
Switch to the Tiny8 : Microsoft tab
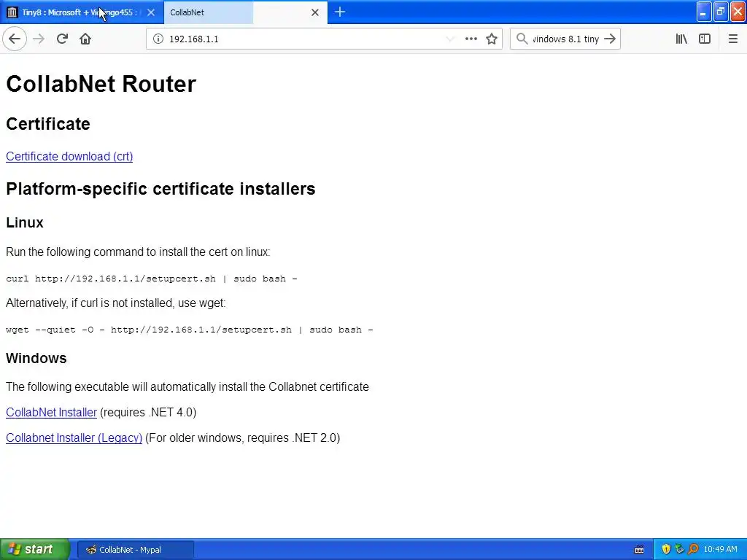(82, 12)
